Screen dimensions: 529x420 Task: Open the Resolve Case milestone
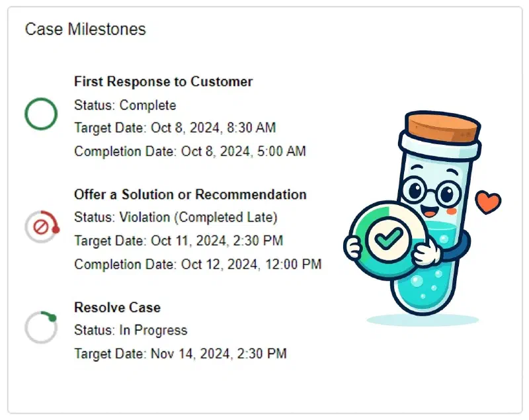(x=118, y=308)
